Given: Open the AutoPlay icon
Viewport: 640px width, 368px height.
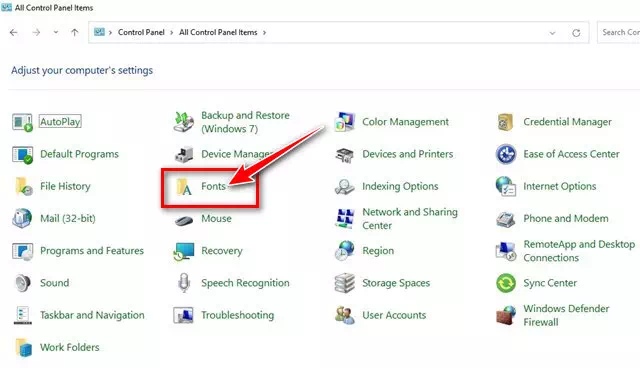Looking at the screenshot, I should pos(22,122).
